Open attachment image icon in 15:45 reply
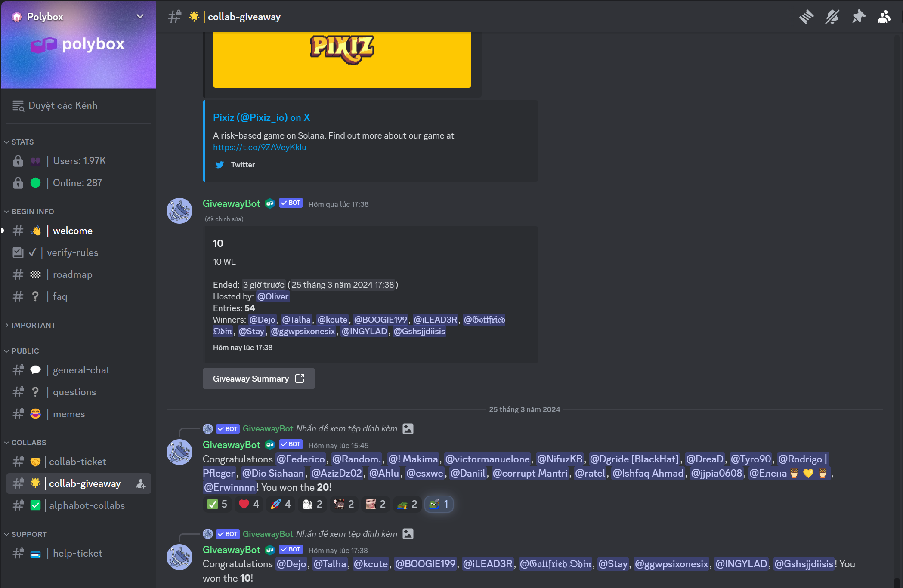The height and width of the screenshot is (588, 903). pyautogui.click(x=408, y=429)
